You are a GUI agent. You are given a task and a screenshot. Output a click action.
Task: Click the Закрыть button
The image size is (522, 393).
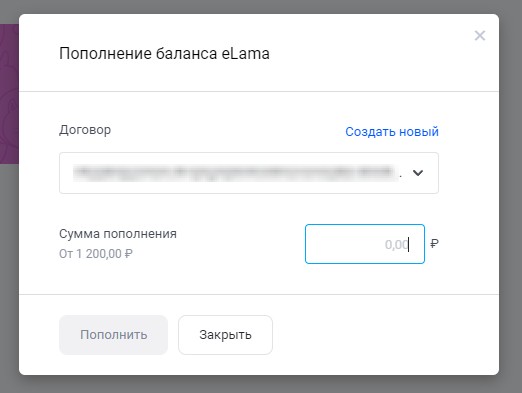click(x=225, y=335)
